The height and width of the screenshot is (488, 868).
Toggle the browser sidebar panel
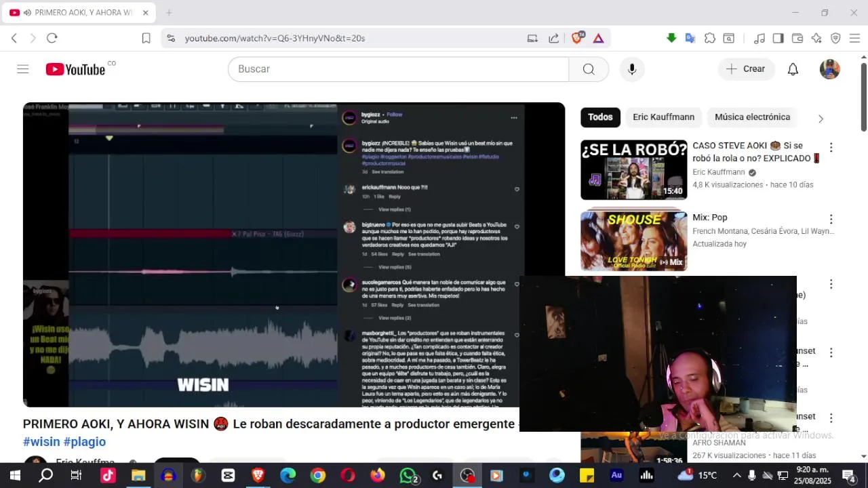tap(778, 39)
